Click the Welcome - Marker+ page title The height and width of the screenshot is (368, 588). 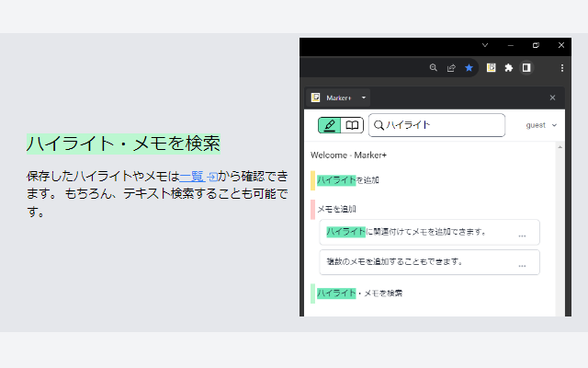pos(348,155)
